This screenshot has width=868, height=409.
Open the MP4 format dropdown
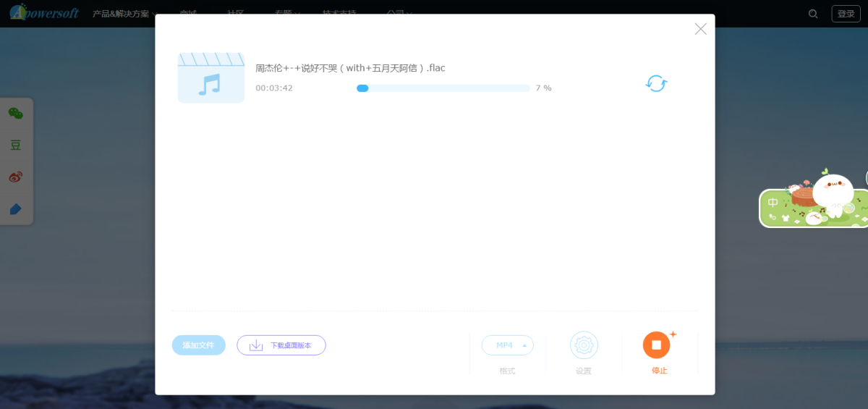click(508, 345)
